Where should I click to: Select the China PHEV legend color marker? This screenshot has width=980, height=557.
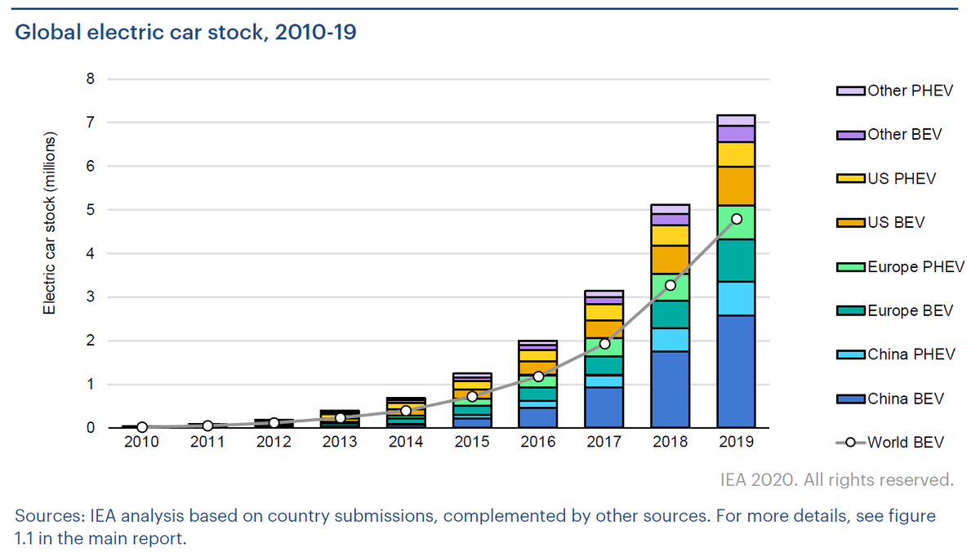(x=853, y=354)
